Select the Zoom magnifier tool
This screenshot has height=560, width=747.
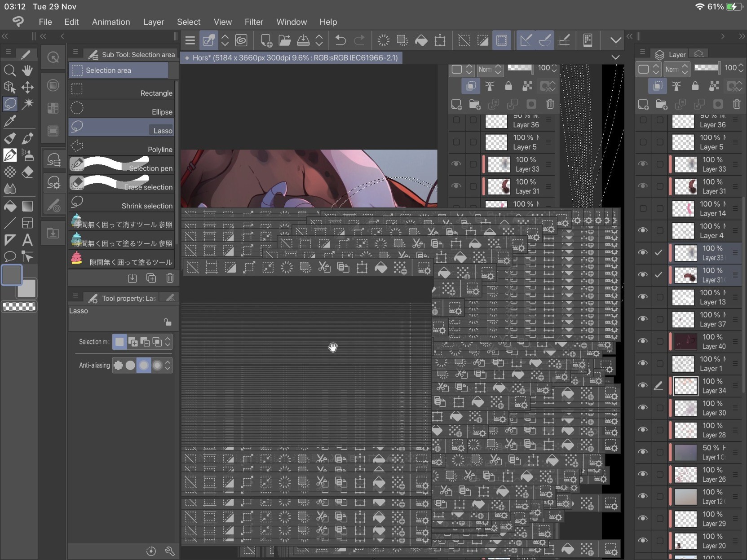pos(9,71)
